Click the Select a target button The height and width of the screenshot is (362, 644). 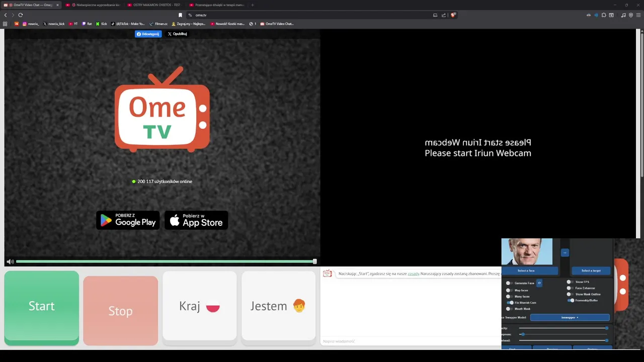coord(591,270)
